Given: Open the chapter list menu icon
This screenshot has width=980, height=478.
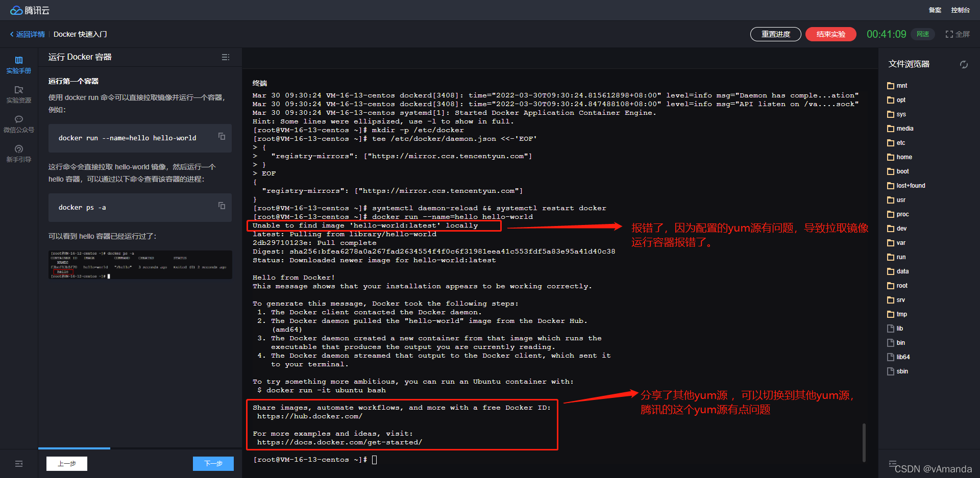Looking at the screenshot, I should [226, 57].
